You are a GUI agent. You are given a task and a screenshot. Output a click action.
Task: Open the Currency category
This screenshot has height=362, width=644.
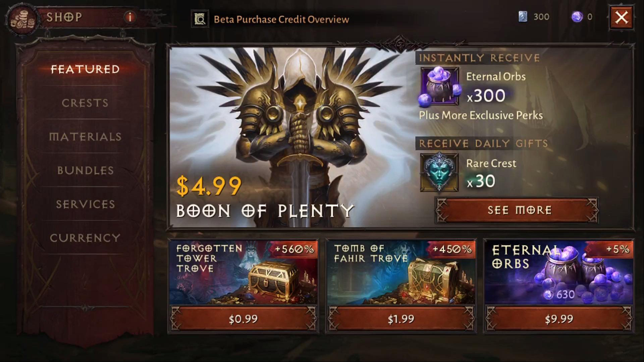click(85, 238)
